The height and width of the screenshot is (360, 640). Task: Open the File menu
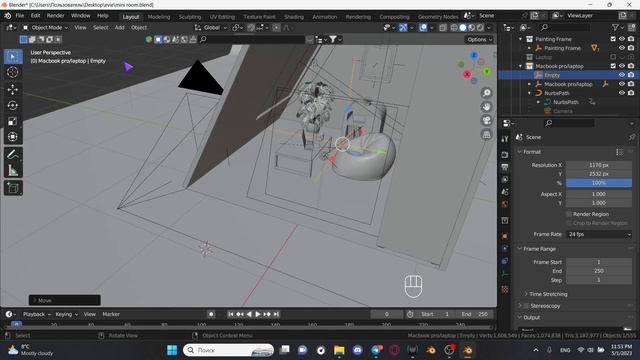(x=20, y=16)
